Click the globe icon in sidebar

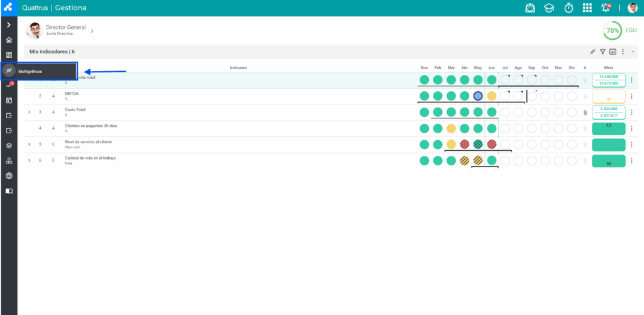pyautogui.click(x=9, y=176)
